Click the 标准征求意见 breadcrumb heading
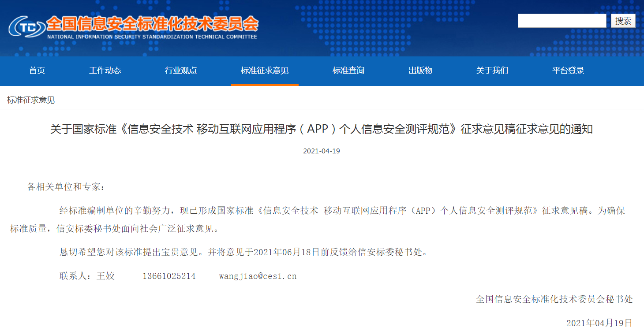Image resolution: width=644 pixels, height=331 pixels. 31,100
